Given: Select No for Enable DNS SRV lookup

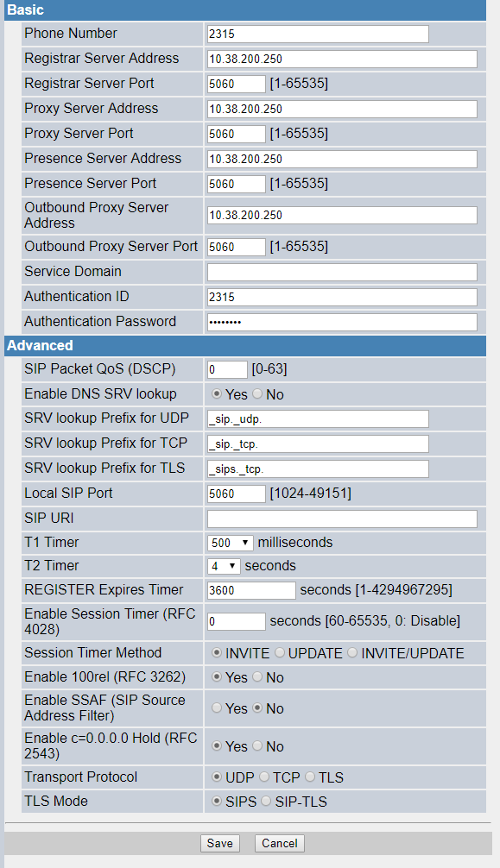Looking at the screenshot, I should click(257, 394).
